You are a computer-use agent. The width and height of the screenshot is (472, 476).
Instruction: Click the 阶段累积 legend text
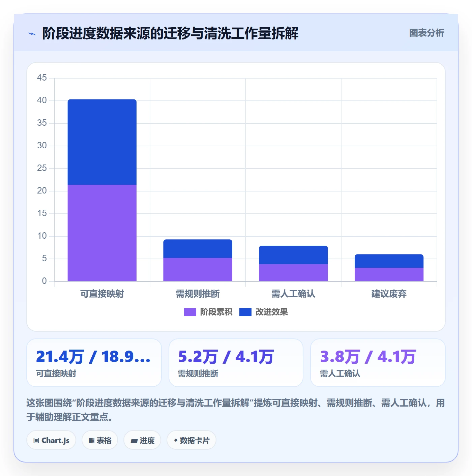[216, 312]
